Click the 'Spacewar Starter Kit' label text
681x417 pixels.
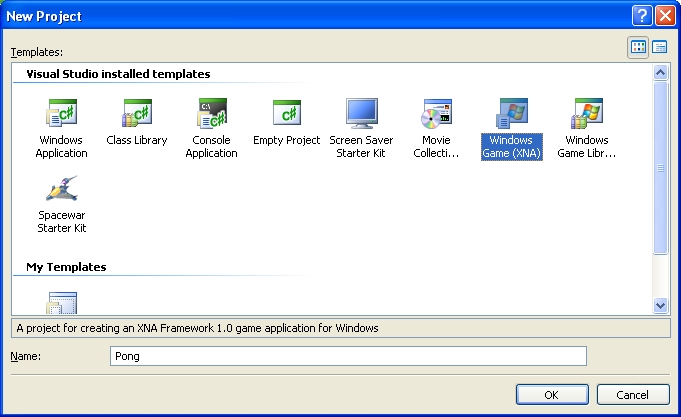tap(62, 222)
